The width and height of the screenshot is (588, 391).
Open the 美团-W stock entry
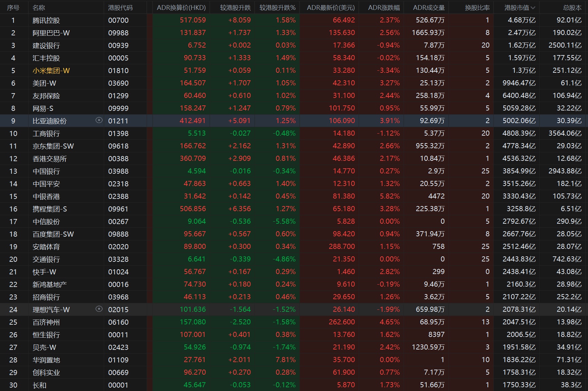(44, 83)
